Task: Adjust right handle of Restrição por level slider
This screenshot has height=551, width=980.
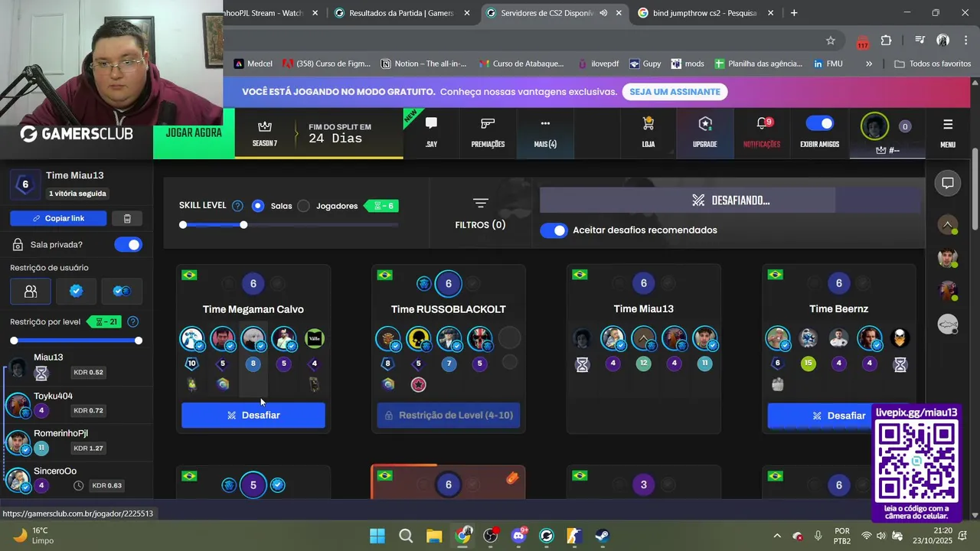Action: (139, 341)
